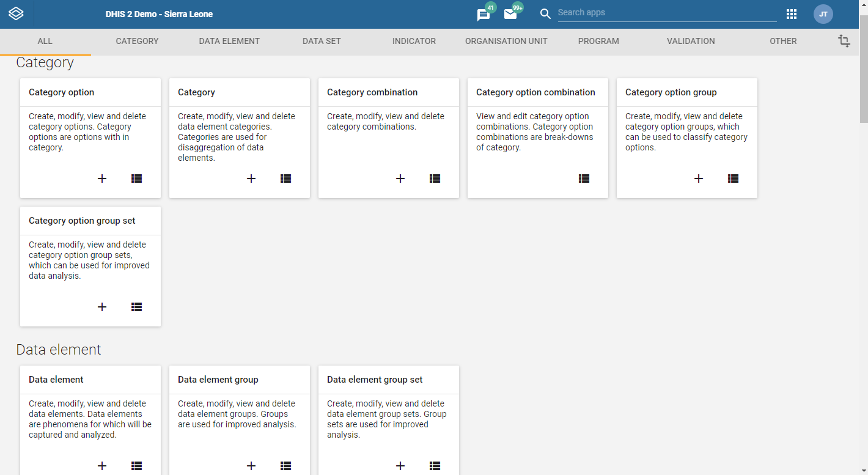Select the VALIDATION tab
The height and width of the screenshot is (475, 868).
[x=691, y=42]
